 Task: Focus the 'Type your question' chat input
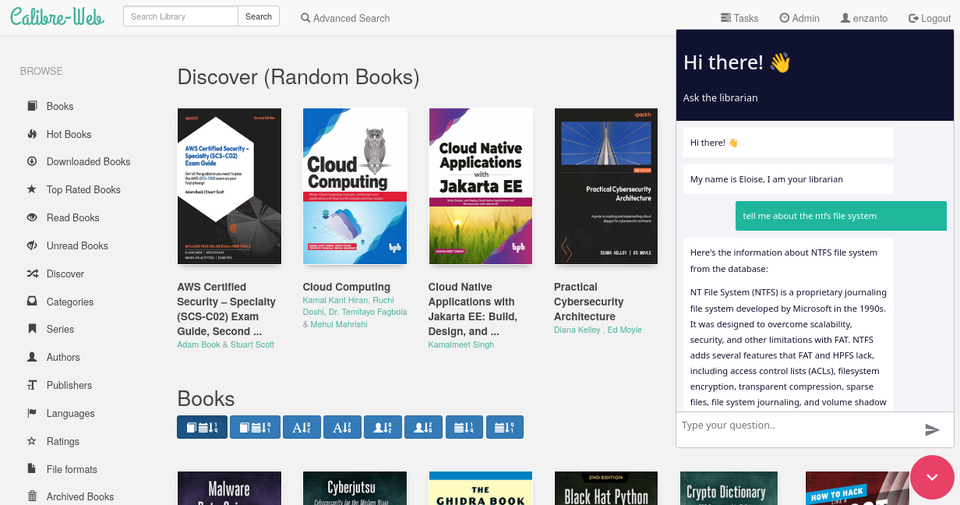point(796,425)
